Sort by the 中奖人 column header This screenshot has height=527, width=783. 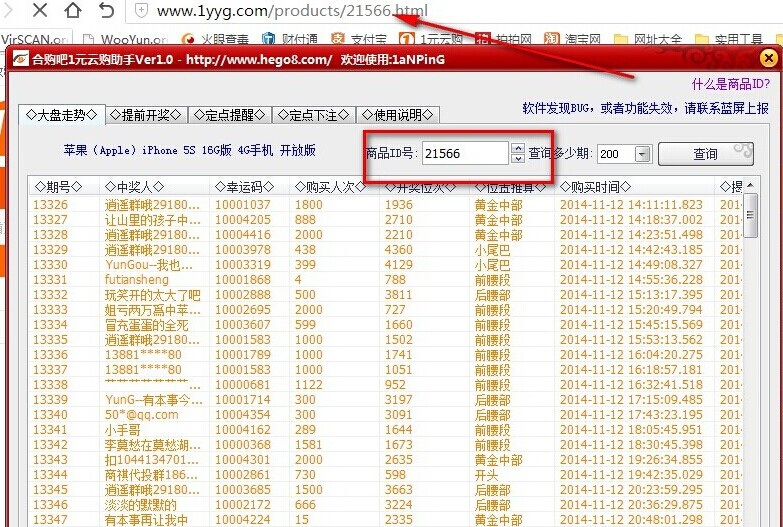[x=154, y=187]
